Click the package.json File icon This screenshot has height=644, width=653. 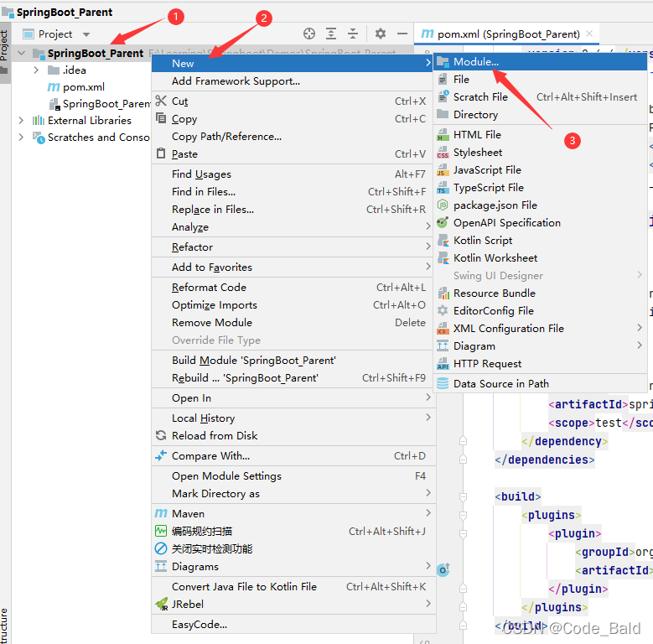click(443, 205)
